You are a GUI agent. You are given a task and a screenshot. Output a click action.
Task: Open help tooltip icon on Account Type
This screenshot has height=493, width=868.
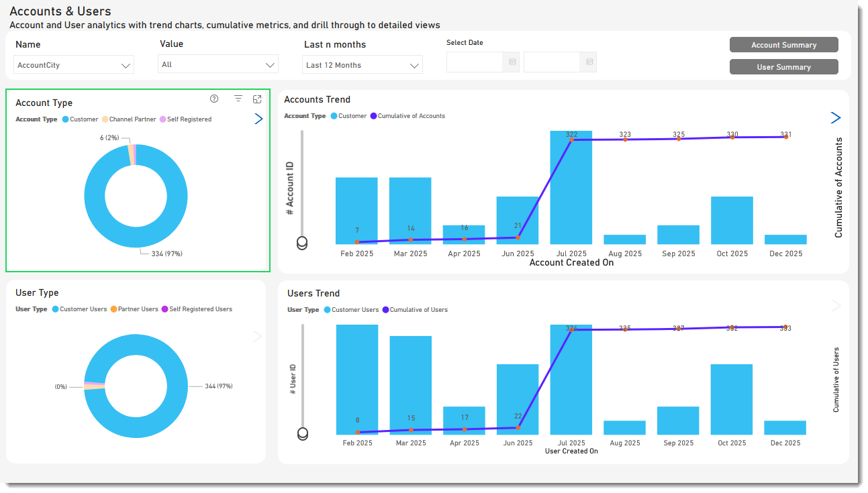214,99
